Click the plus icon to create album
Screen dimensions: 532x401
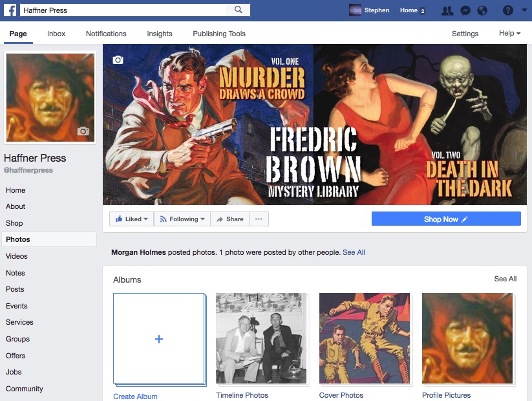(159, 339)
